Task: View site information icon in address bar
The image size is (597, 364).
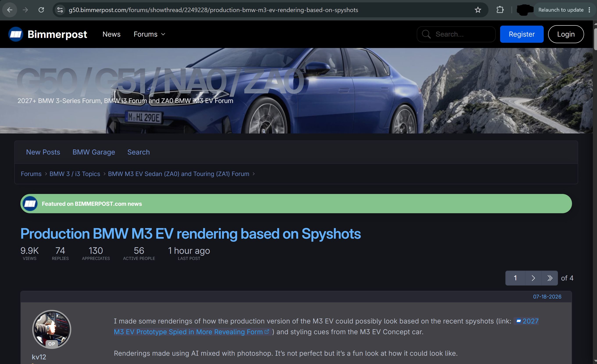Action: [x=60, y=10]
